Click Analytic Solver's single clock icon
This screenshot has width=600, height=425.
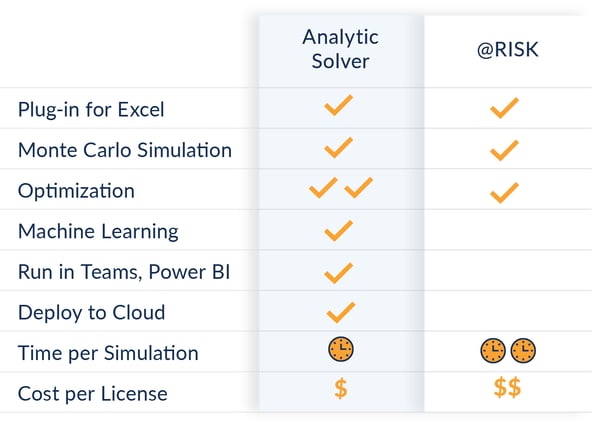341,350
